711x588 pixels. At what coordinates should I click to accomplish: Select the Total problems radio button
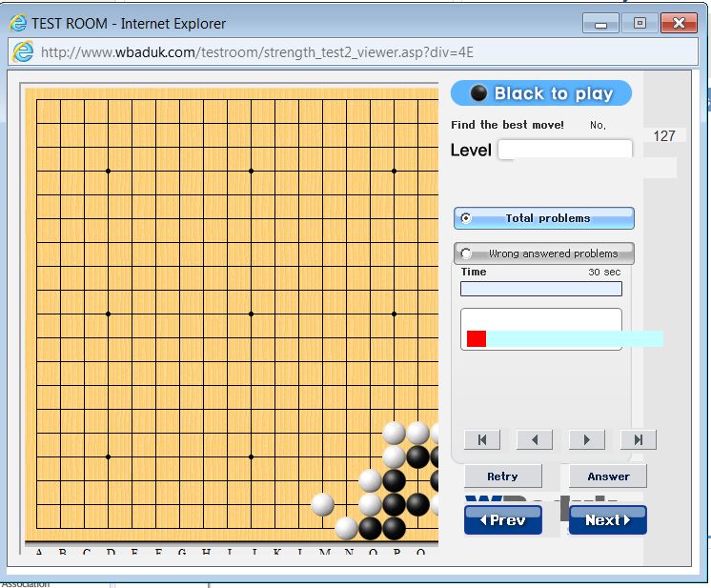[x=466, y=218]
